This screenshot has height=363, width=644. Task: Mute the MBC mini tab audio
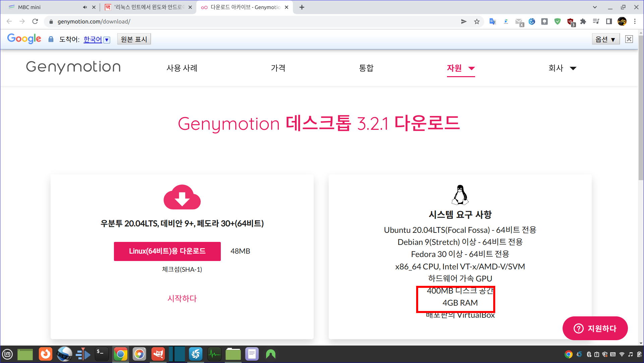click(85, 7)
